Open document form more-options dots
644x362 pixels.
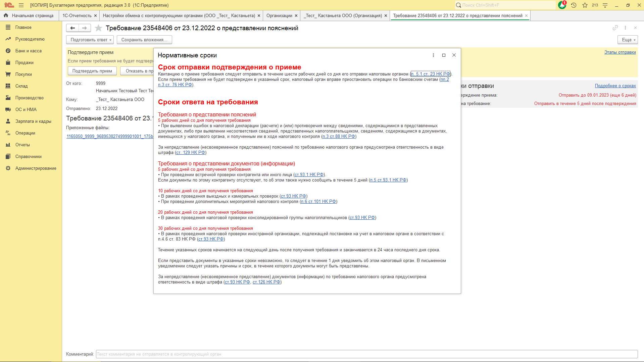tap(625, 28)
